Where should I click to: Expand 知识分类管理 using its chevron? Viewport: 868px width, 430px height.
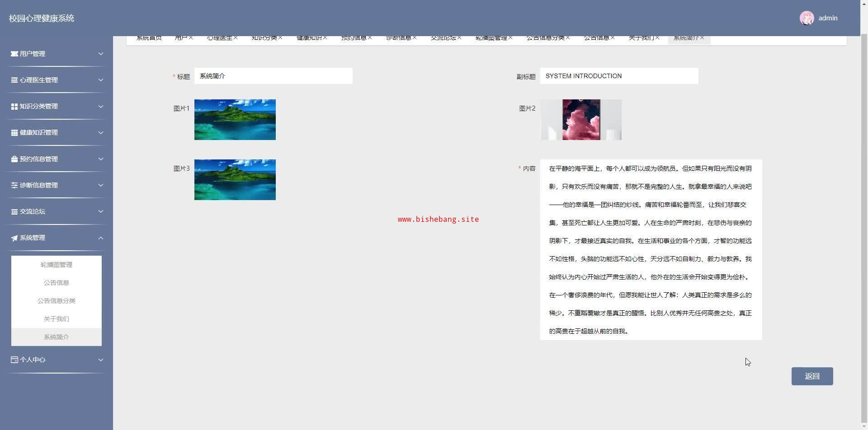[x=101, y=106]
